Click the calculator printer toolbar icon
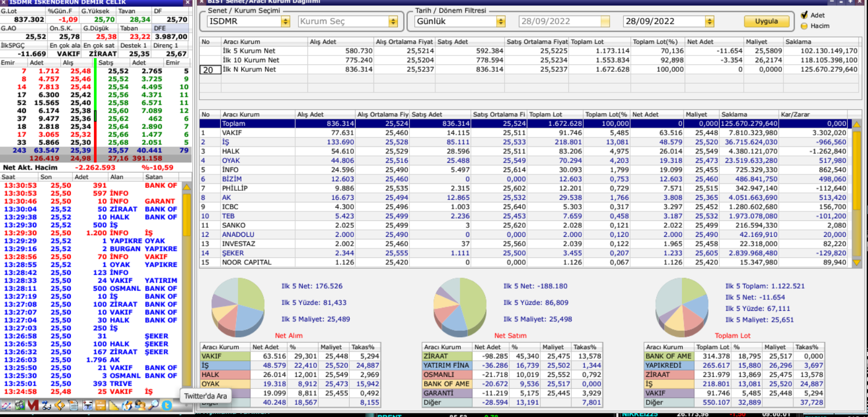The width and height of the screenshot is (868, 417). (87, 405)
